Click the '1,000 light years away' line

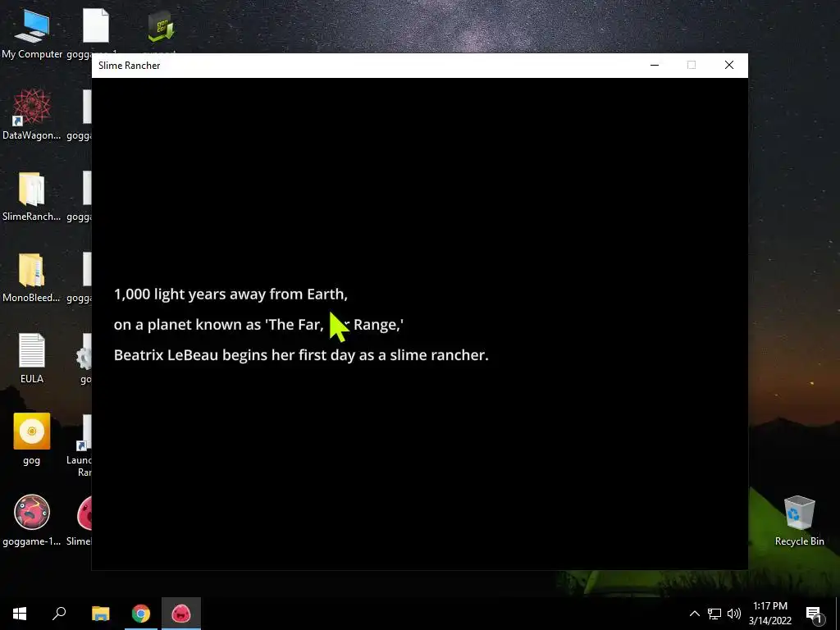(231, 294)
